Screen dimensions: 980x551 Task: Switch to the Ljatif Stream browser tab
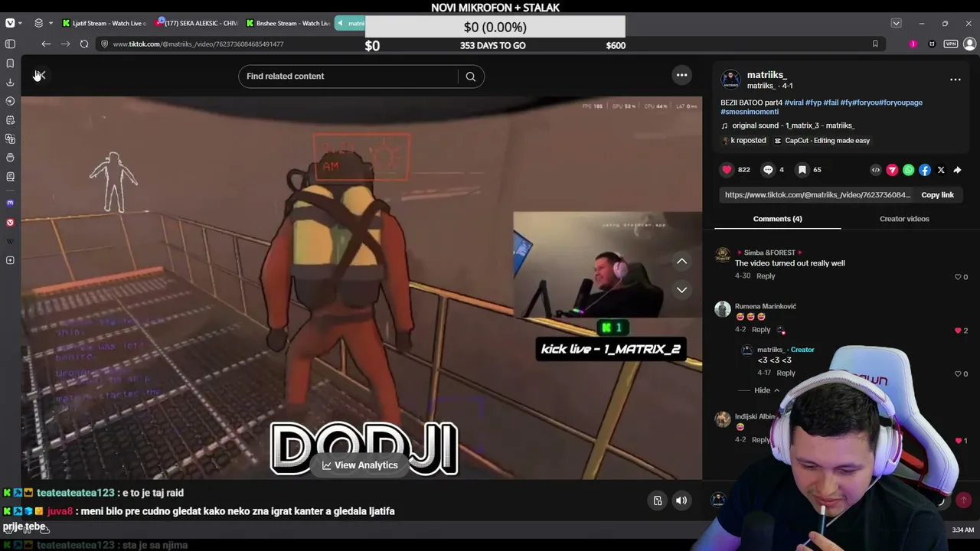pos(103,24)
